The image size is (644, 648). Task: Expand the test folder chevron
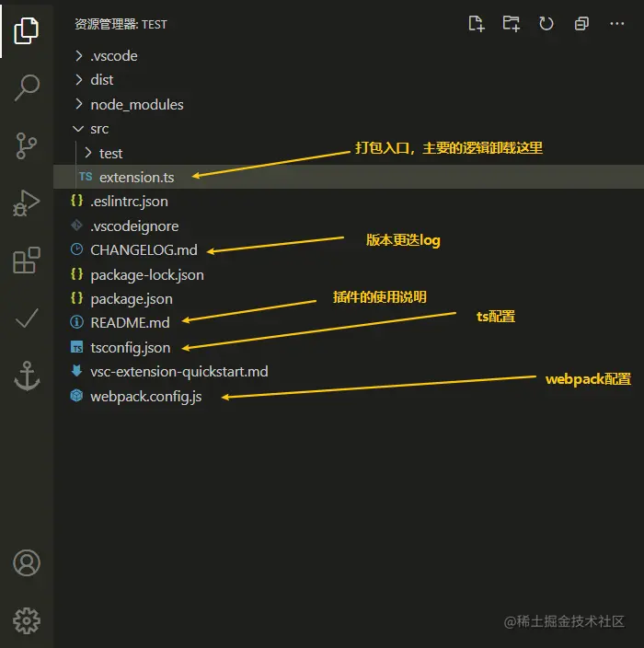tap(87, 153)
